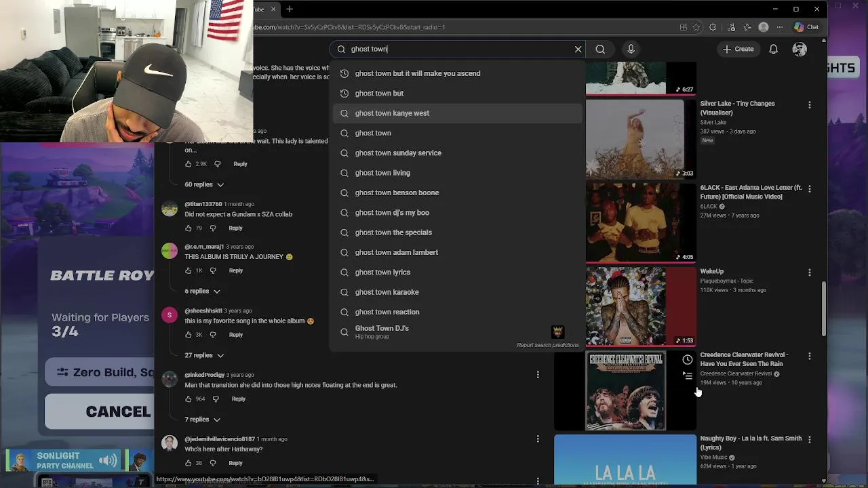This screenshot has height=488, width=868.
Task: Select suggestion ghost town sunday service
Action: 458,152
